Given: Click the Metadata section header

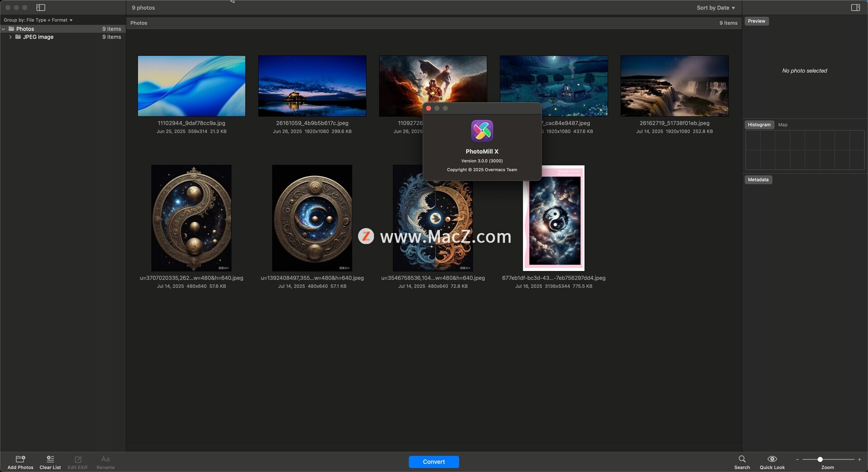Looking at the screenshot, I should pos(758,180).
